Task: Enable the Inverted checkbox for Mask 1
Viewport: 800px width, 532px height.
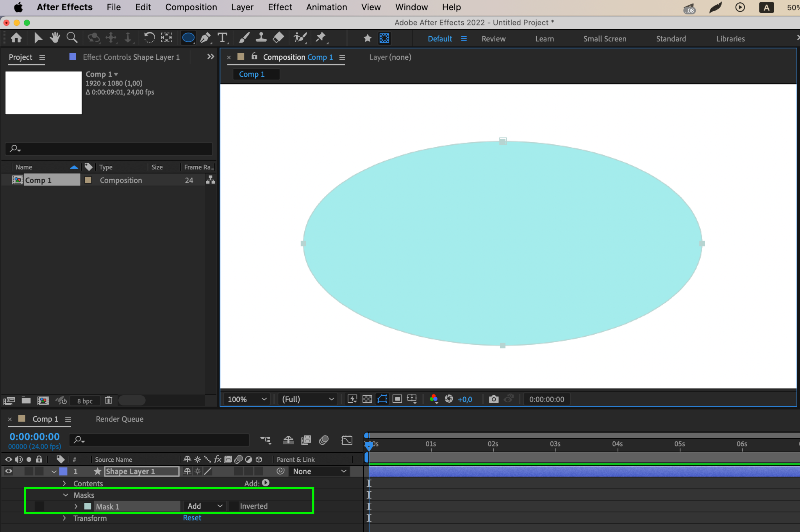Action: coord(234,506)
